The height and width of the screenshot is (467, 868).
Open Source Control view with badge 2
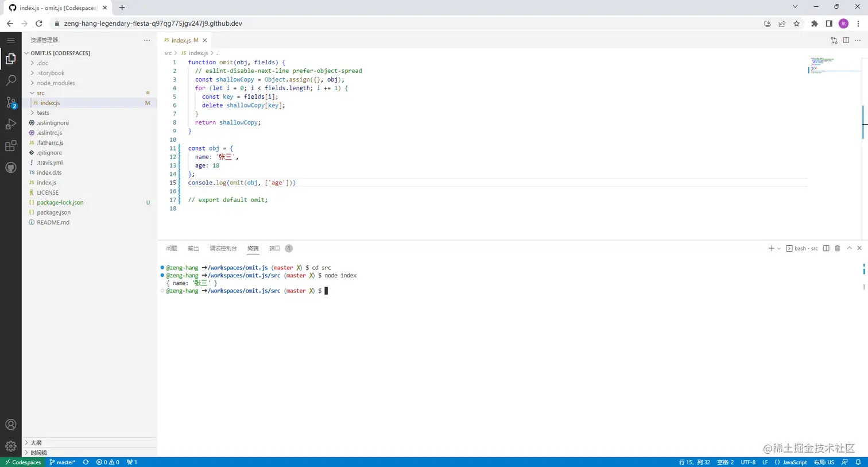click(10, 102)
